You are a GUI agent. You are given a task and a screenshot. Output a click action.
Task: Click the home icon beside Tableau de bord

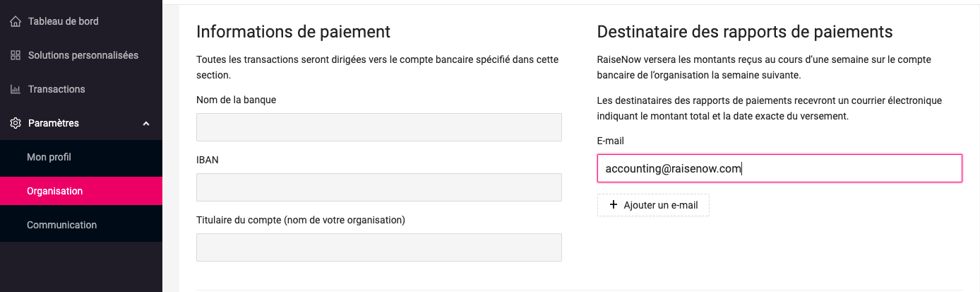[16, 21]
